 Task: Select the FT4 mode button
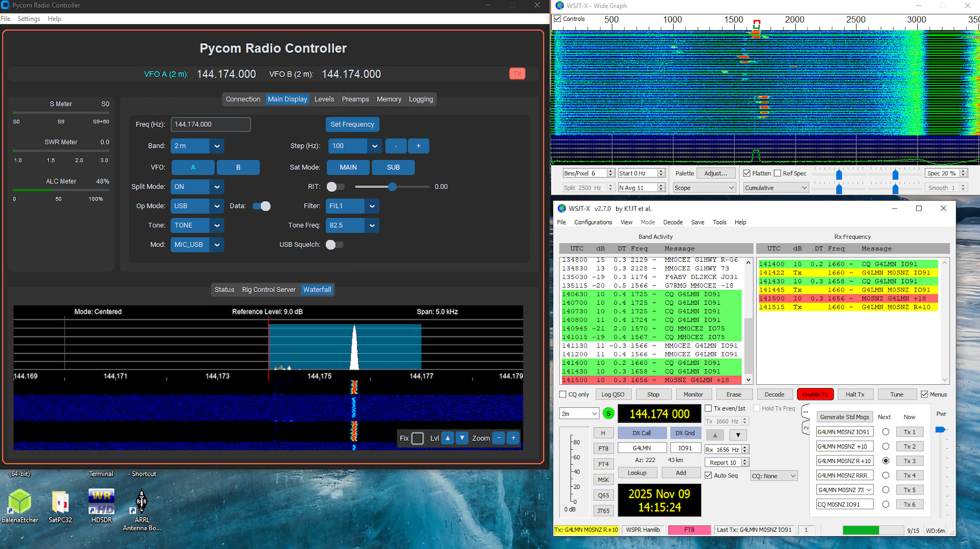click(603, 464)
